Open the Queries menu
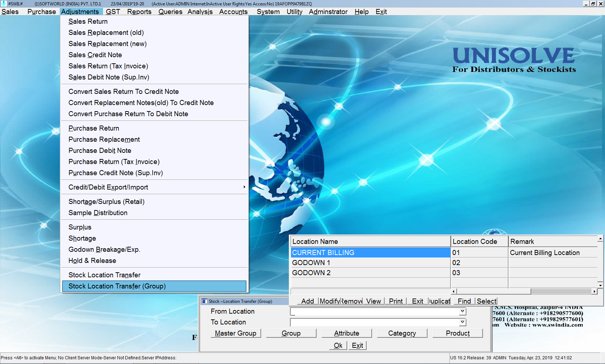This screenshot has height=364, width=605. [x=170, y=12]
